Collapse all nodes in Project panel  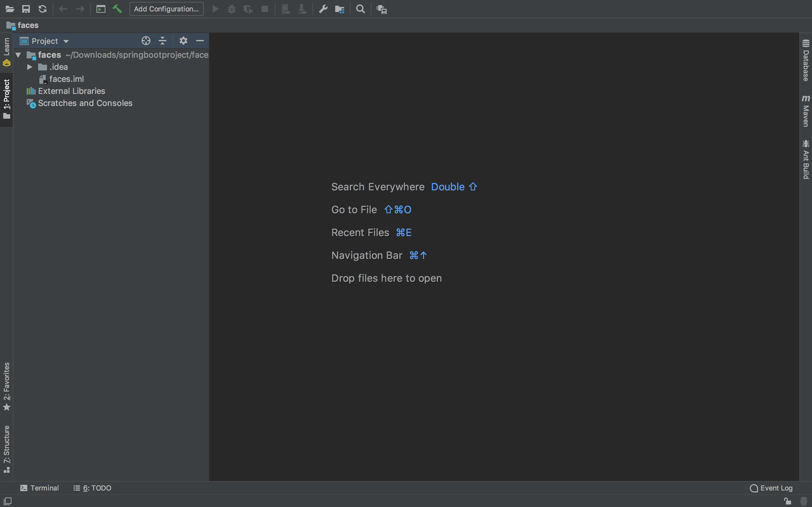163,41
